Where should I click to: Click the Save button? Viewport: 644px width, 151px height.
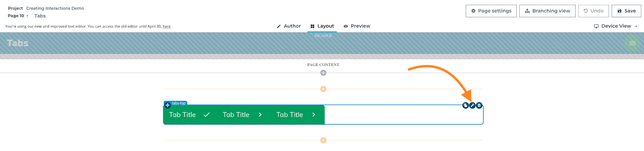[x=626, y=11]
